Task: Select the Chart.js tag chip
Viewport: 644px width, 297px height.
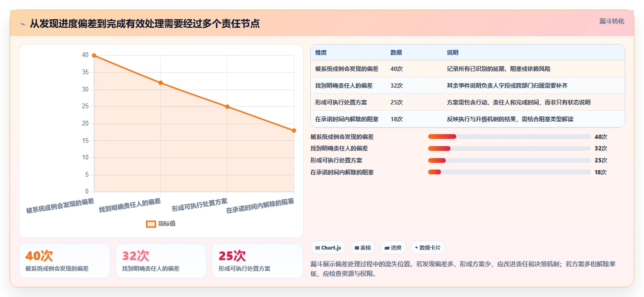Action: (328, 248)
